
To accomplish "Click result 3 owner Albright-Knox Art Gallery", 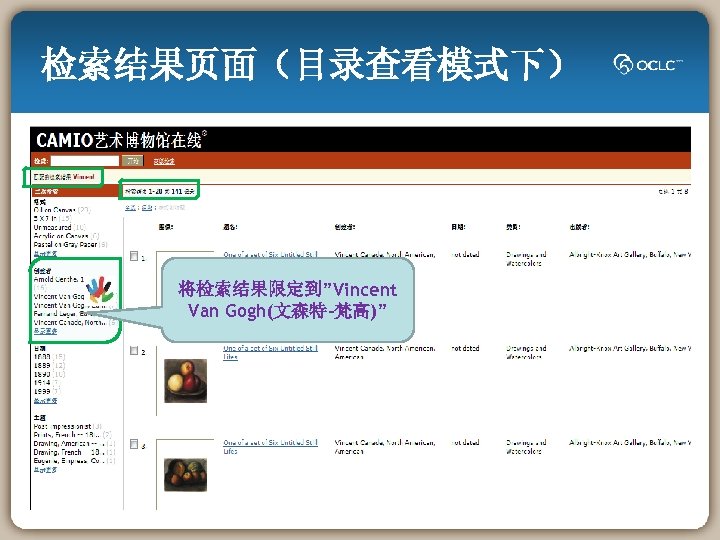I will (x=630, y=442).
